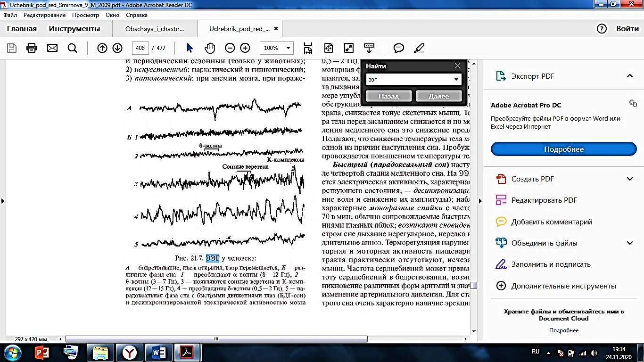
Task: Expand the Создать PDF options
Action: tap(629, 179)
